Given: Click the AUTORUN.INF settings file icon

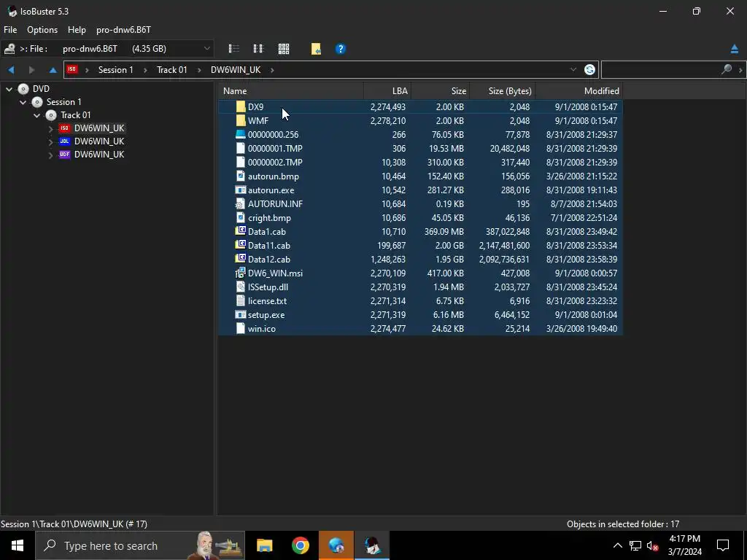Looking at the screenshot, I should pos(241,204).
